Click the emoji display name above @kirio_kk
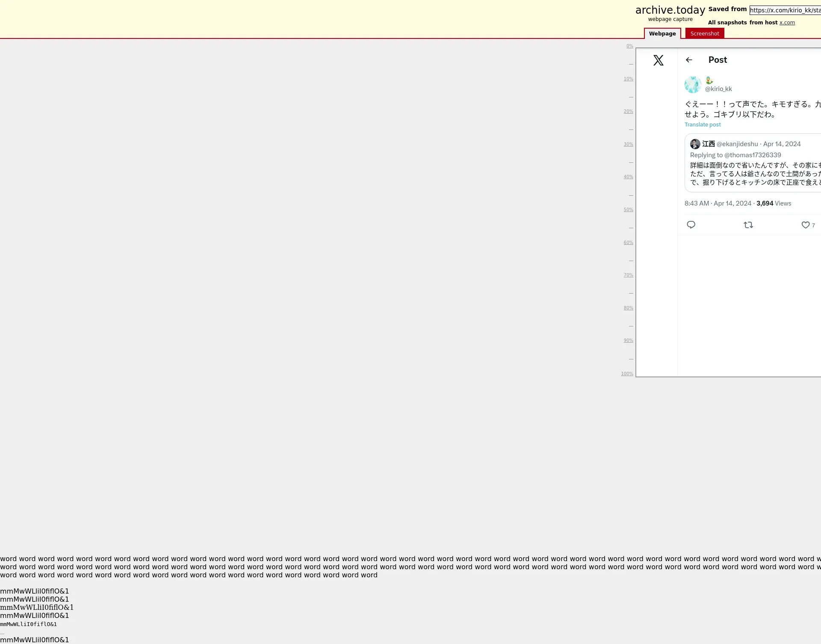The width and height of the screenshot is (821, 644). (709, 80)
